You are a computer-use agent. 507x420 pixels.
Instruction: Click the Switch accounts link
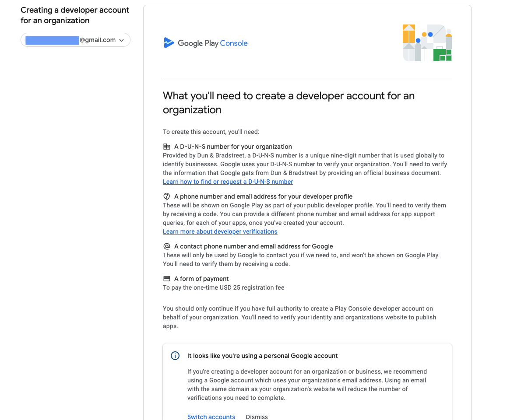211,417
